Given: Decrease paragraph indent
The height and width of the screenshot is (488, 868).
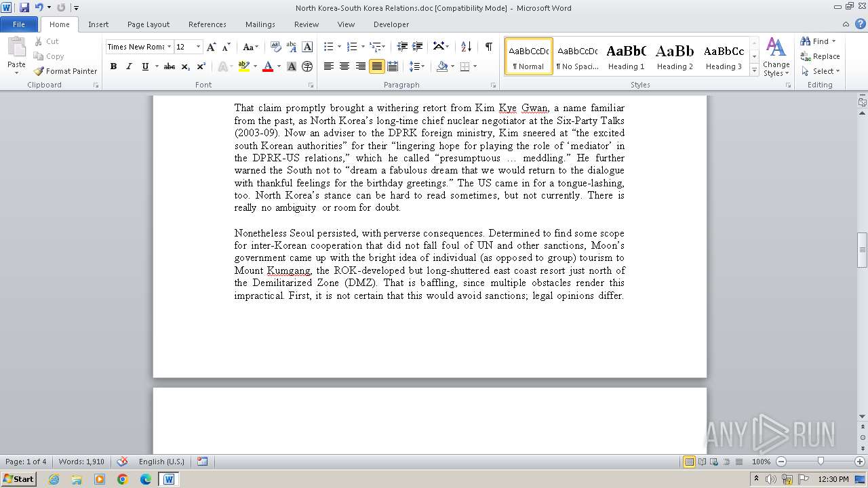Looking at the screenshot, I should (x=402, y=47).
